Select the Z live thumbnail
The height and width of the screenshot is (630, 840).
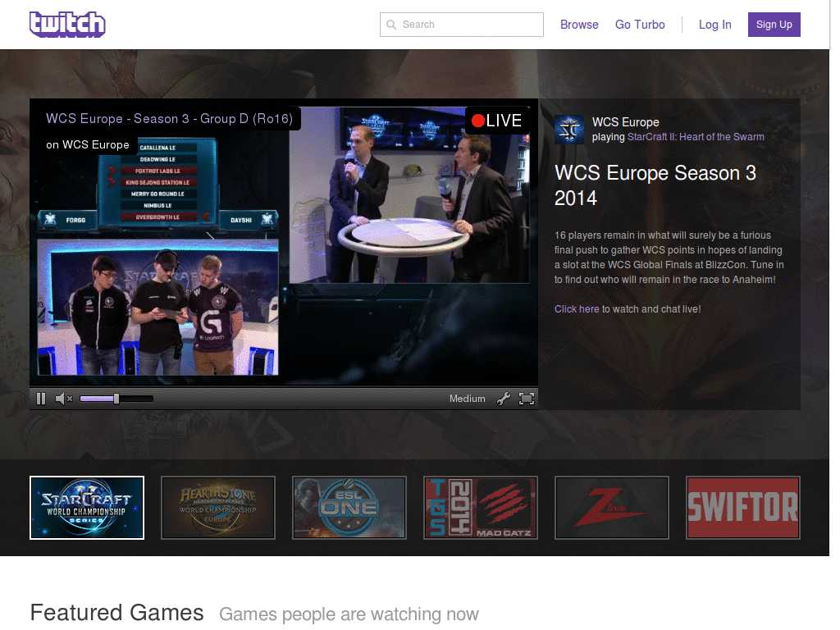(612, 508)
